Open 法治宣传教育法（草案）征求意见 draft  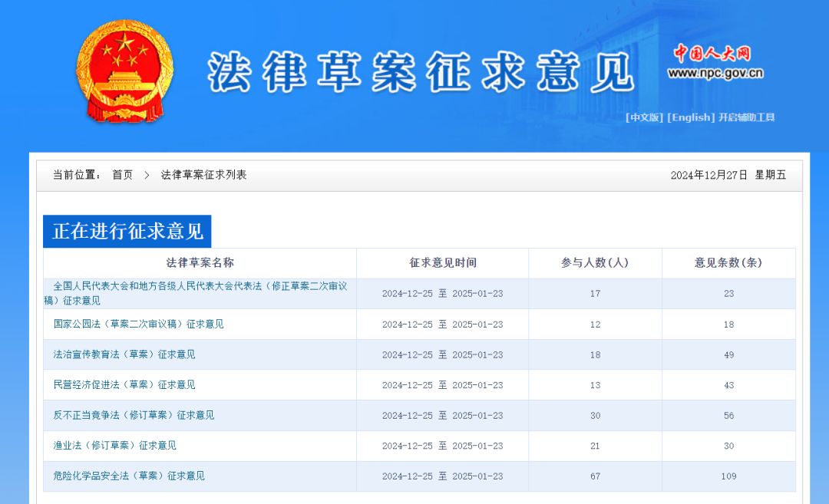coord(127,354)
